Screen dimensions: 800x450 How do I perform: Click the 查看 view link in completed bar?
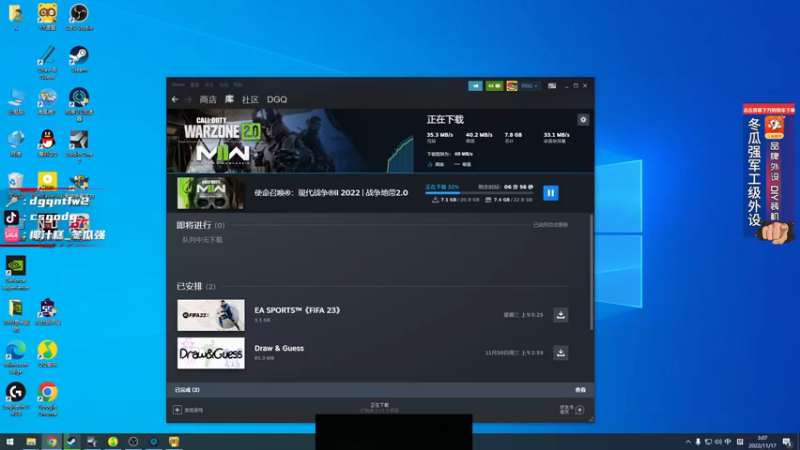tap(581, 390)
